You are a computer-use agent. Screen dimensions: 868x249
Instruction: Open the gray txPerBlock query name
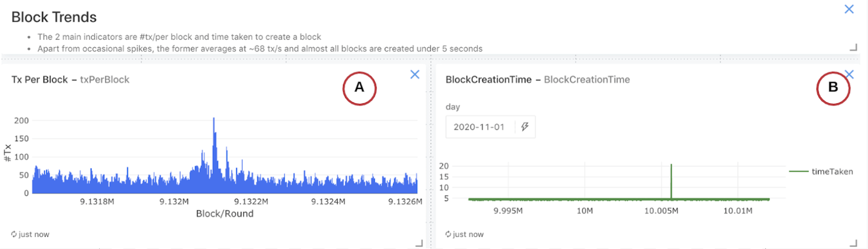point(104,79)
